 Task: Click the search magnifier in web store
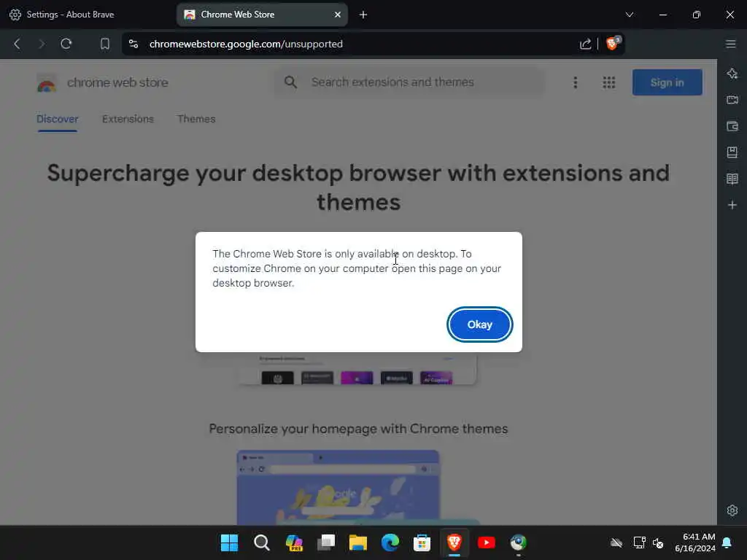[x=290, y=82]
